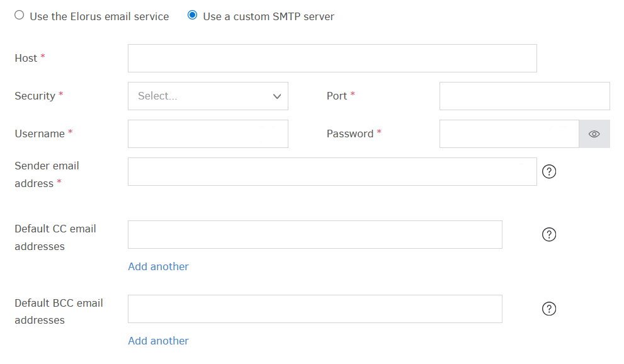This screenshot has width=624, height=364.
Task: Click the Password input field
Action: [x=509, y=134]
